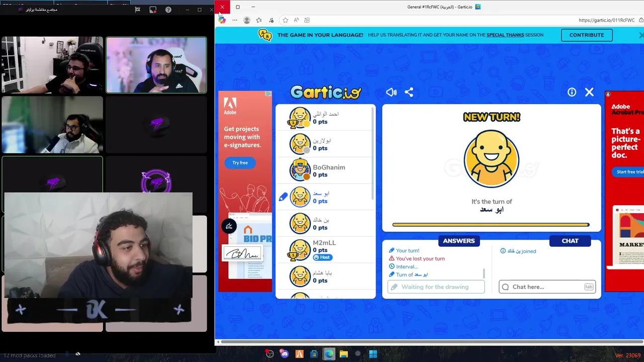Click the 'You've lost your turn' message

[x=420, y=258]
